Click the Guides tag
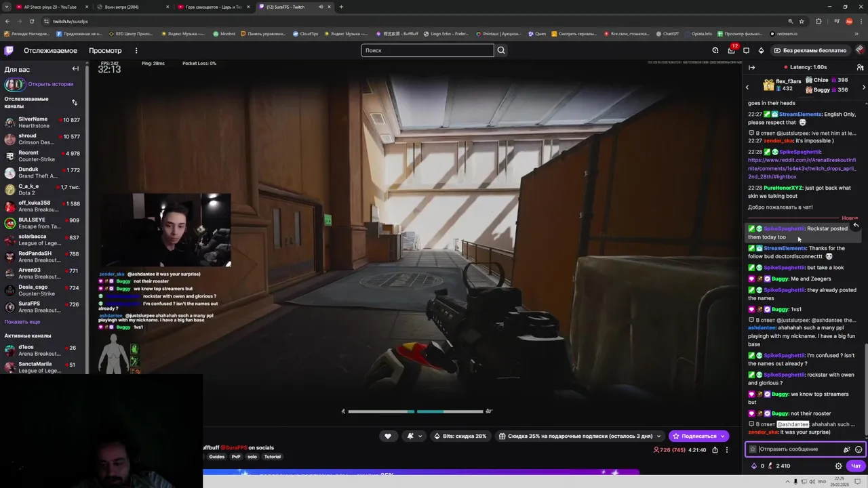 (x=216, y=457)
